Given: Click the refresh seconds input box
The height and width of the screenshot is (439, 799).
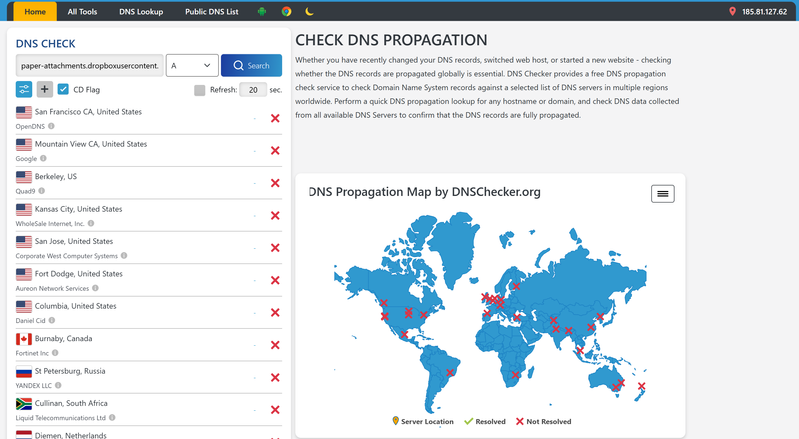Looking at the screenshot, I should click(x=254, y=90).
